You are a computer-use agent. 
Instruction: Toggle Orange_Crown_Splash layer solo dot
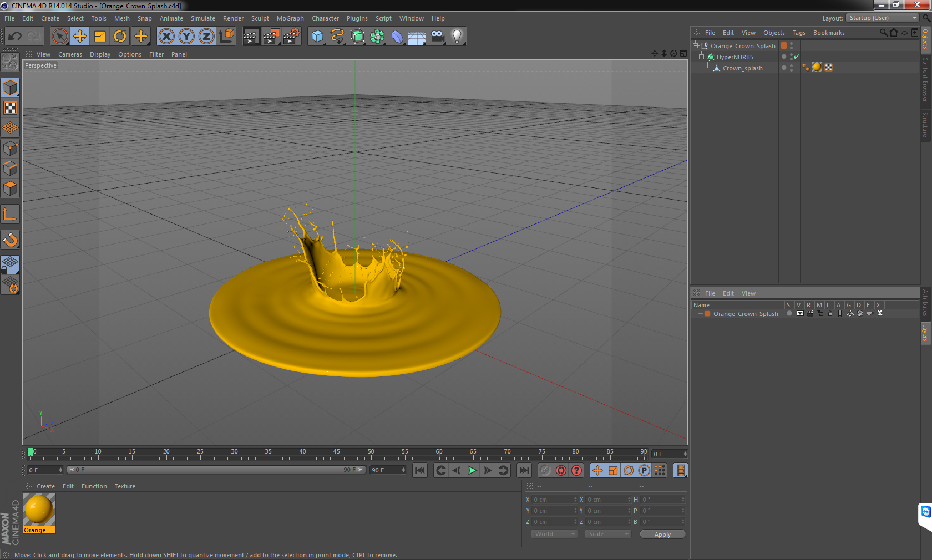pyautogui.click(x=789, y=313)
